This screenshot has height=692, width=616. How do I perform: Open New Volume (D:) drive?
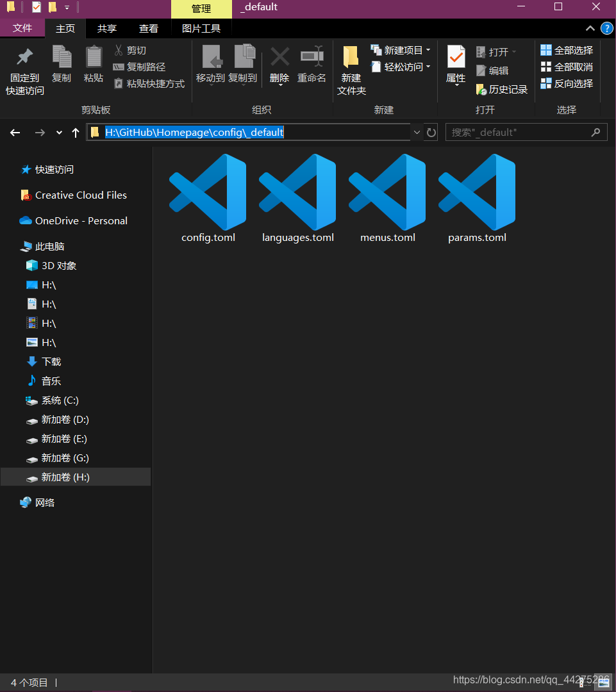[58, 420]
